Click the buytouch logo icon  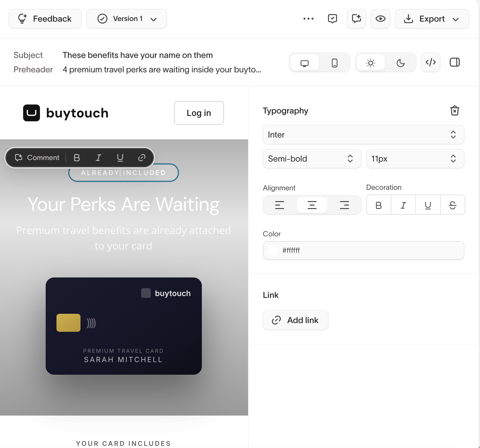32,113
